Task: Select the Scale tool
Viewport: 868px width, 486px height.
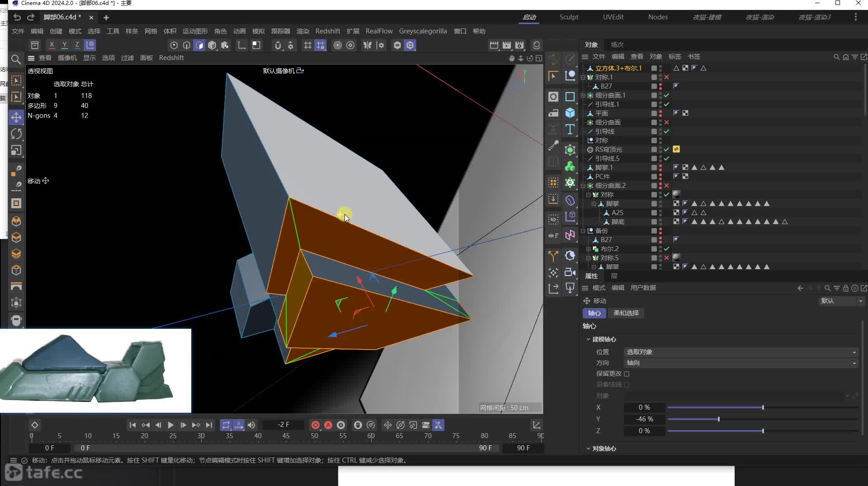Action: pos(16,150)
